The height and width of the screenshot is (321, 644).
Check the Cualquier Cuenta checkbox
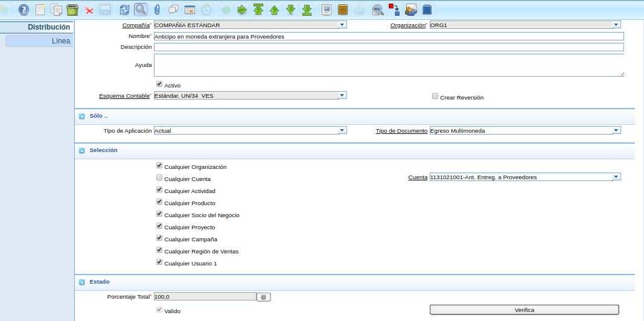pos(159,178)
